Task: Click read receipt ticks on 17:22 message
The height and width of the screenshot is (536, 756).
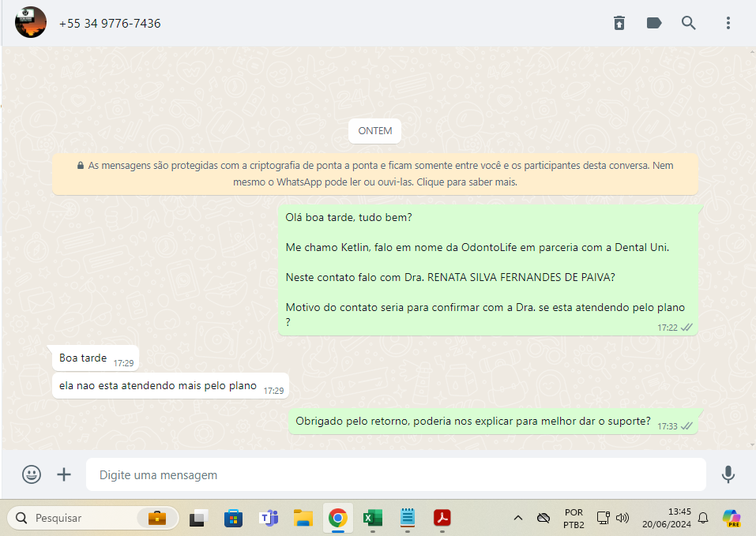Action: (x=686, y=328)
